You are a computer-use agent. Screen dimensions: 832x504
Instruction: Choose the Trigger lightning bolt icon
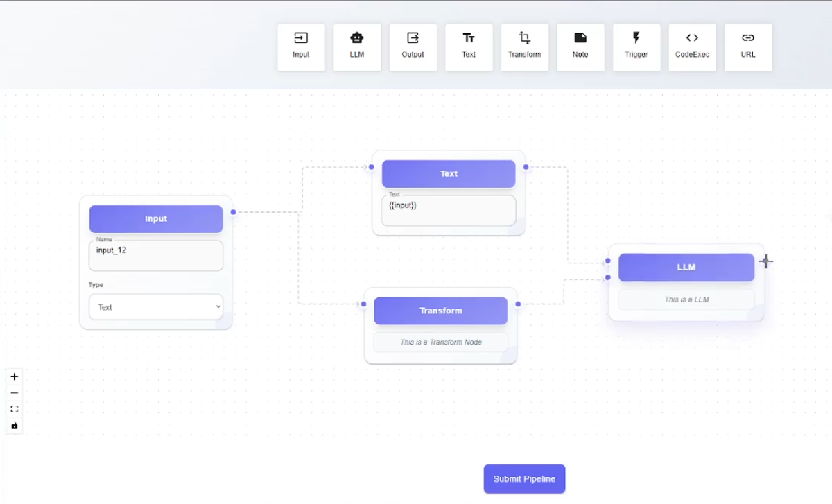[636, 38]
